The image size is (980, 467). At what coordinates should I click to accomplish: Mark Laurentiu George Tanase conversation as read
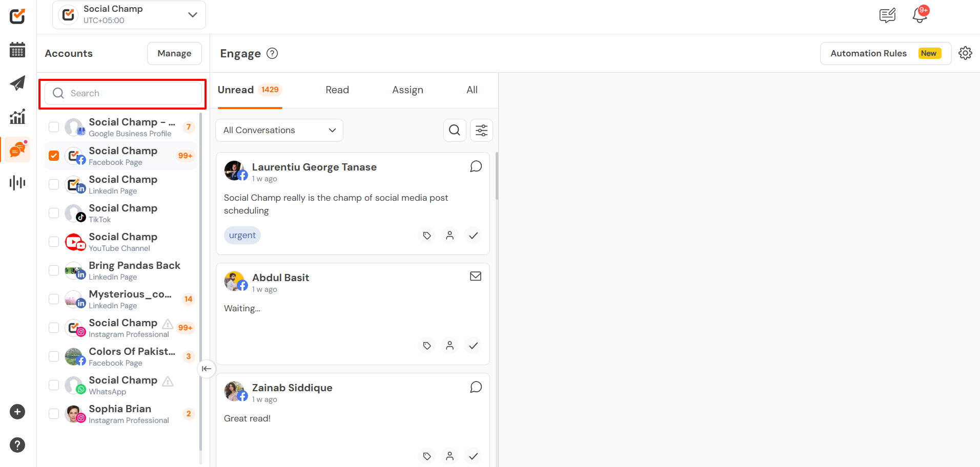tap(474, 236)
